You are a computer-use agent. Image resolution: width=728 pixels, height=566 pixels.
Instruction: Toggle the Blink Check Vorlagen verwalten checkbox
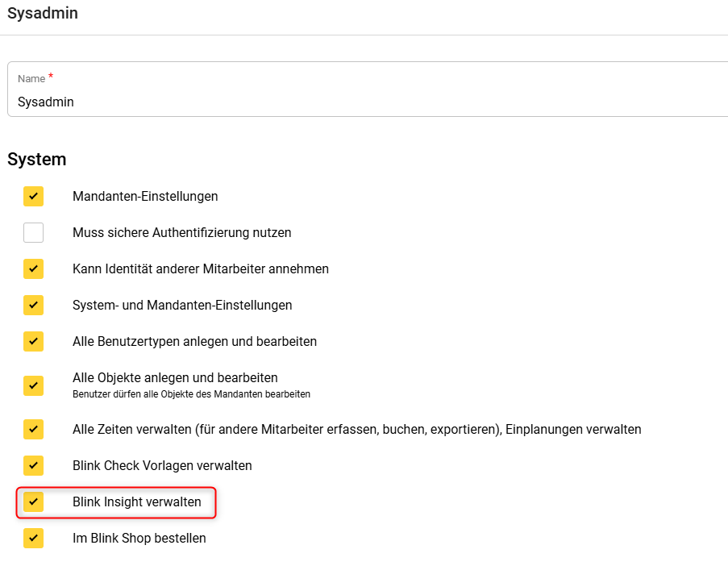click(x=33, y=465)
